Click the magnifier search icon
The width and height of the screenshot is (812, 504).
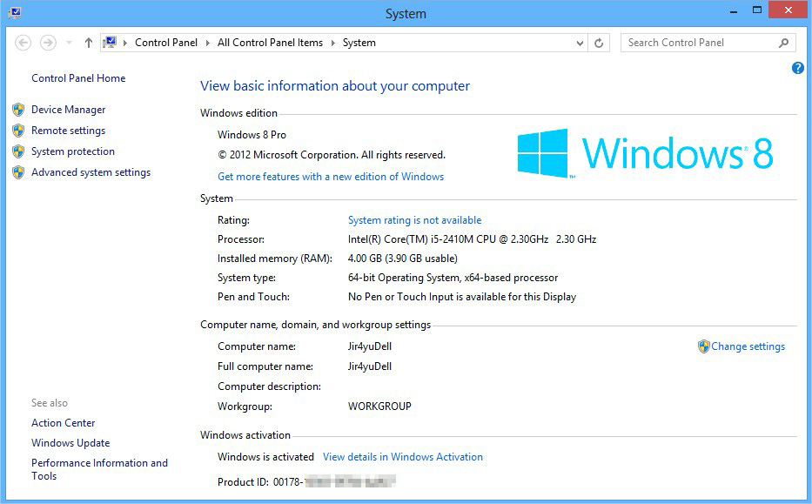(783, 43)
